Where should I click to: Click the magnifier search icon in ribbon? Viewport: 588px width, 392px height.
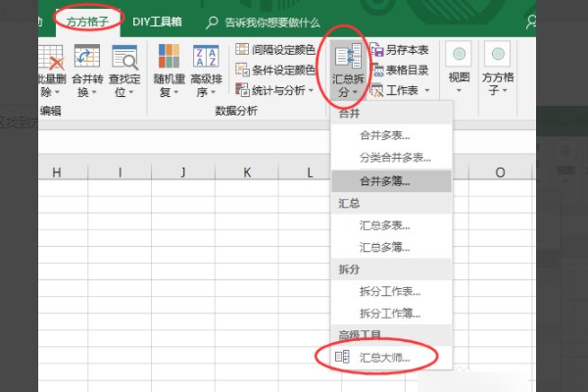click(212, 23)
